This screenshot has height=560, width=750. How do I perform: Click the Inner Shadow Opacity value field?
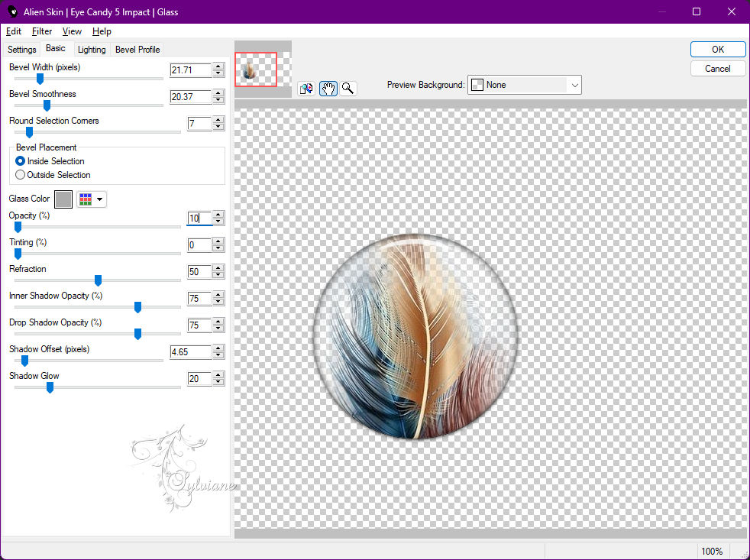pos(199,299)
